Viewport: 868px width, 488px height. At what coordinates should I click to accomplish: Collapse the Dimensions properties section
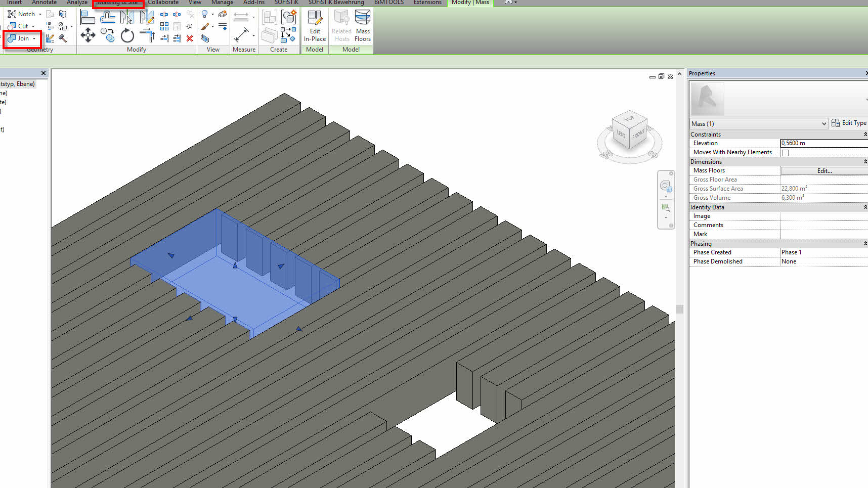click(865, 162)
